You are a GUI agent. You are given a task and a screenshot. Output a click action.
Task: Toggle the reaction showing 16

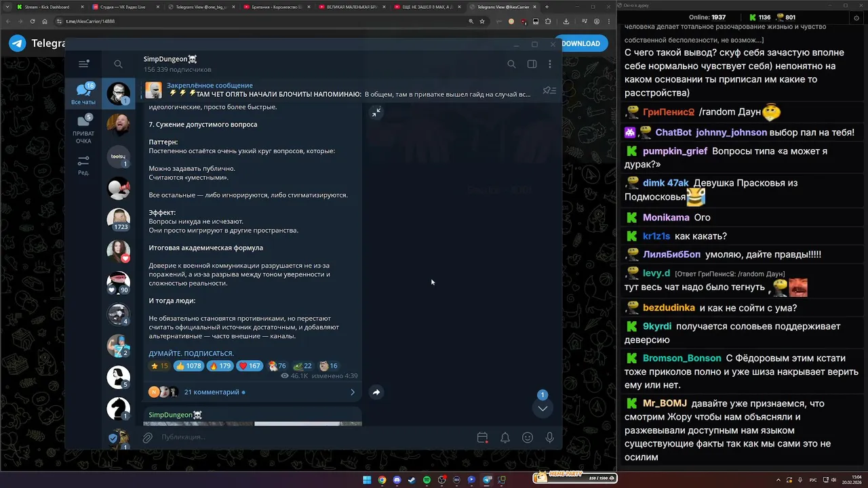[x=328, y=366]
